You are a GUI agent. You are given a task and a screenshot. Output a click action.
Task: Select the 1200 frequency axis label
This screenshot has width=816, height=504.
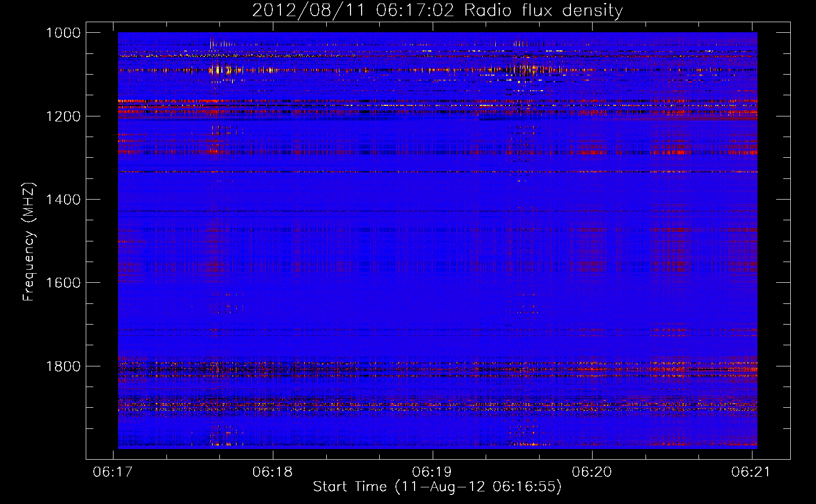[63, 116]
